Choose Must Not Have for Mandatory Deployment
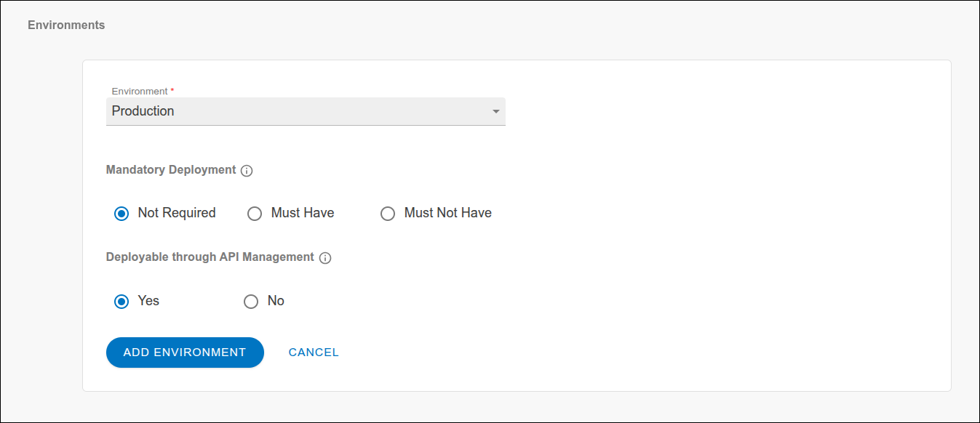The image size is (980, 423). [x=388, y=213]
